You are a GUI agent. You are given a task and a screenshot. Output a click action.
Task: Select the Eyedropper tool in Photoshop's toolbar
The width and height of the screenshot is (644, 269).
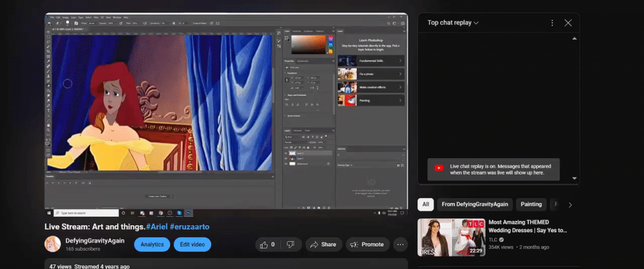pyautogui.click(x=48, y=61)
